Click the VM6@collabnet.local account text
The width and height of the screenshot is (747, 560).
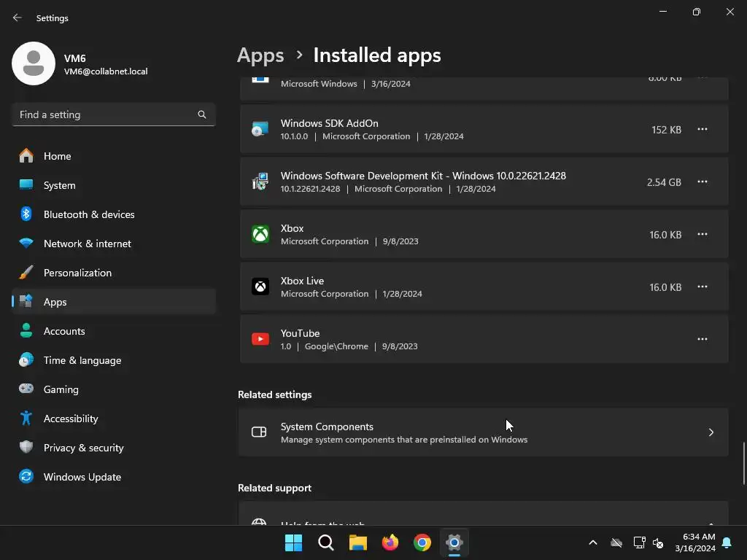[x=106, y=71]
